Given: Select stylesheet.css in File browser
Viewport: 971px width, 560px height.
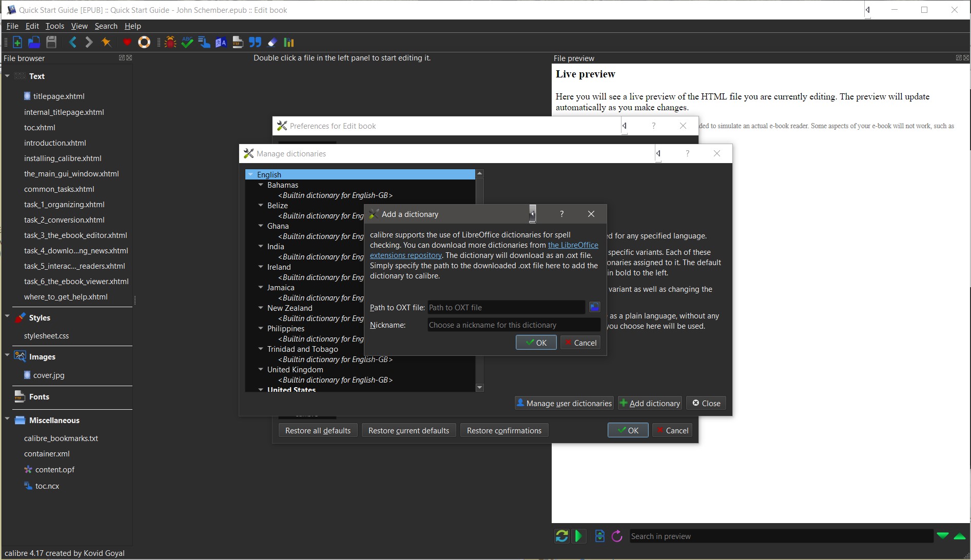Looking at the screenshot, I should (46, 336).
